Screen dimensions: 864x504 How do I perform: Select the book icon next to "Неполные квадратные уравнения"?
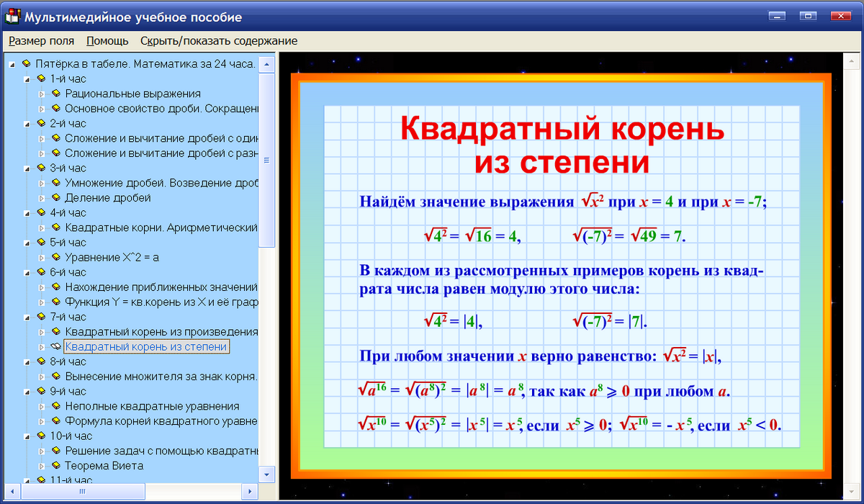pos(56,406)
